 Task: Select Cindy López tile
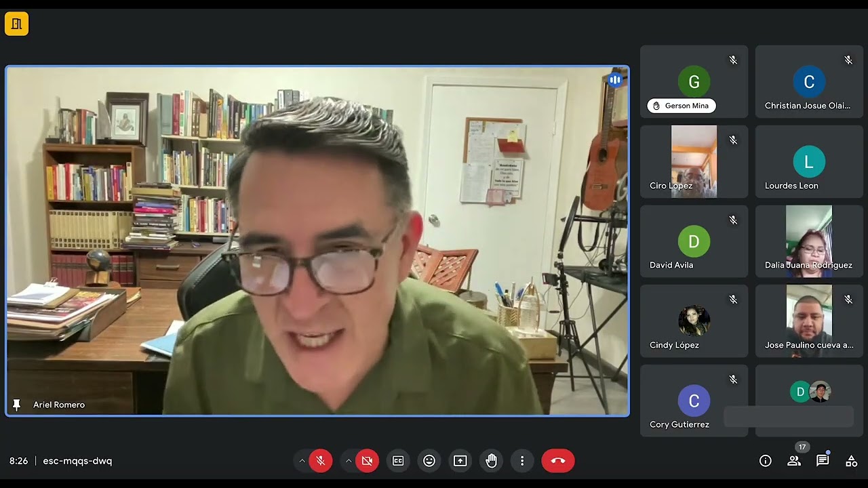[x=694, y=321]
